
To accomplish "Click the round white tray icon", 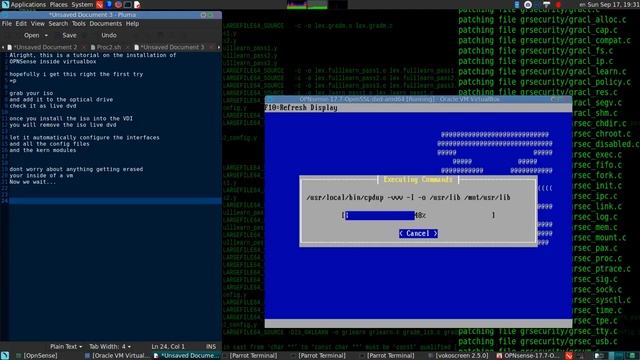I will (528, 5).
